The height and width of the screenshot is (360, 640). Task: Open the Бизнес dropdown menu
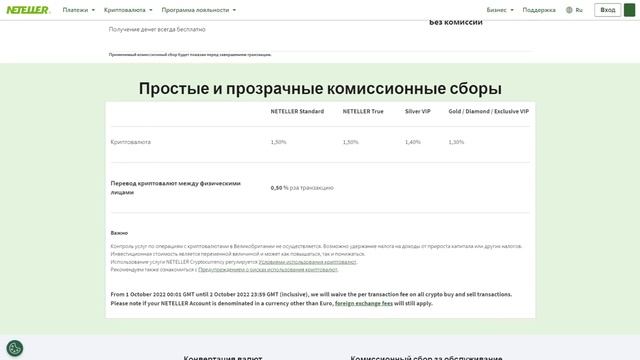click(500, 10)
